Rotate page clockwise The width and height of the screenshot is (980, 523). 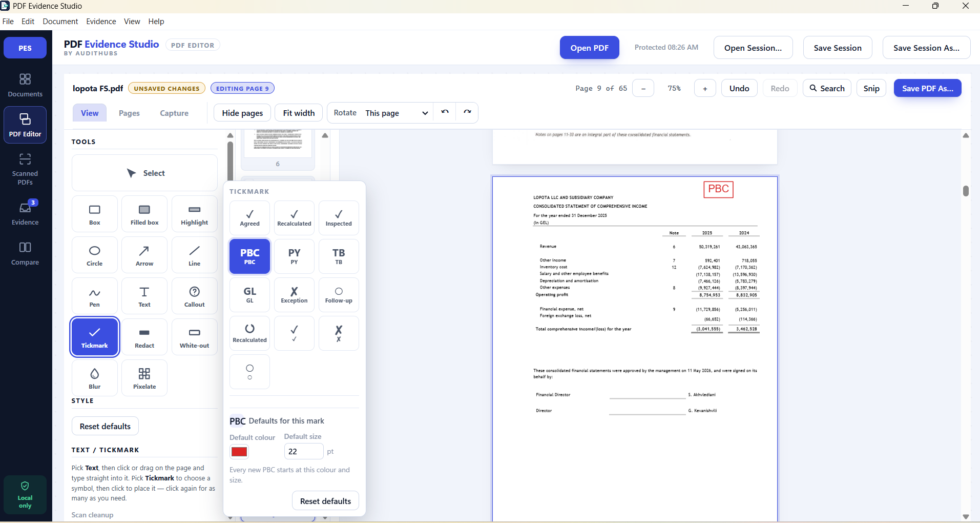pyautogui.click(x=467, y=113)
